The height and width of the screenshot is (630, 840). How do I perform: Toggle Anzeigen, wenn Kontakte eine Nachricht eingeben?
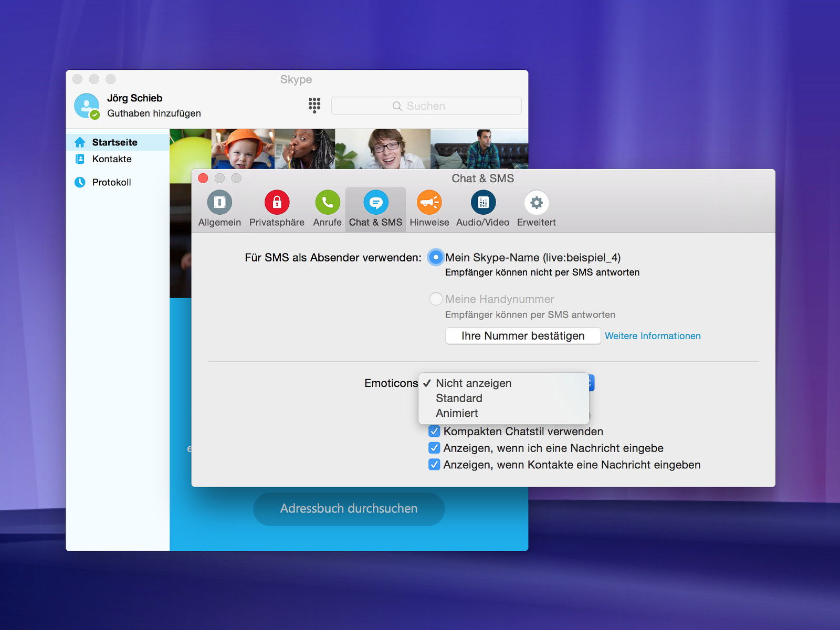pyautogui.click(x=434, y=465)
